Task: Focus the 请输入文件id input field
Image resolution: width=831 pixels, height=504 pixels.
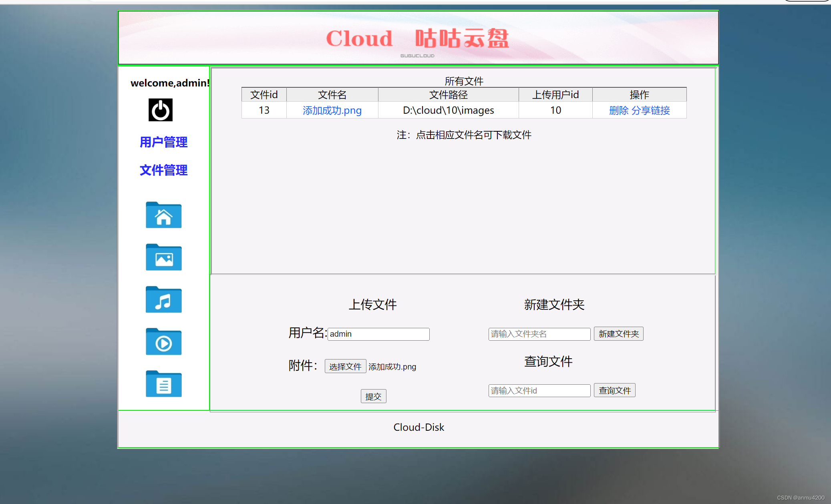Action: click(539, 390)
